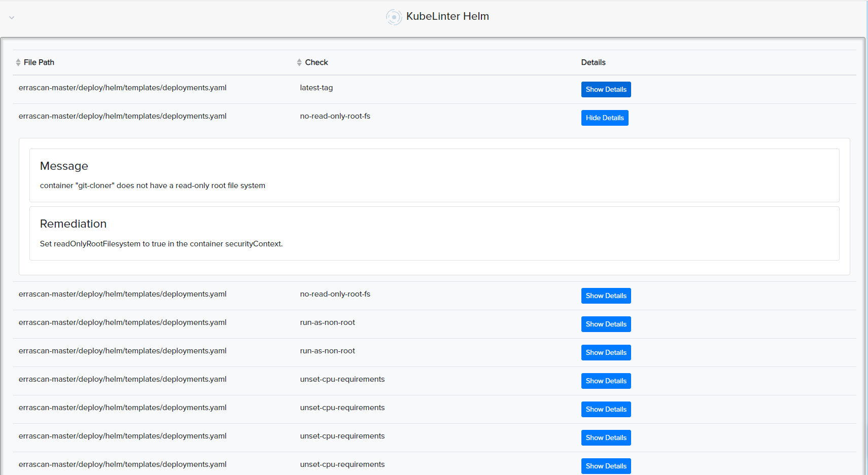Click the Remediation heading
868x475 pixels.
(x=73, y=224)
